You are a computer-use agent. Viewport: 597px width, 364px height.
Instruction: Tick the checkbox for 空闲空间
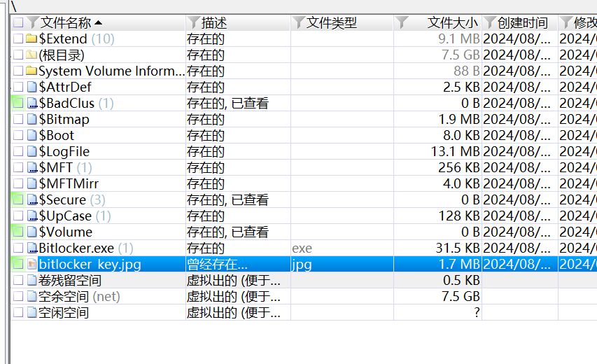[x=18, y=312]
